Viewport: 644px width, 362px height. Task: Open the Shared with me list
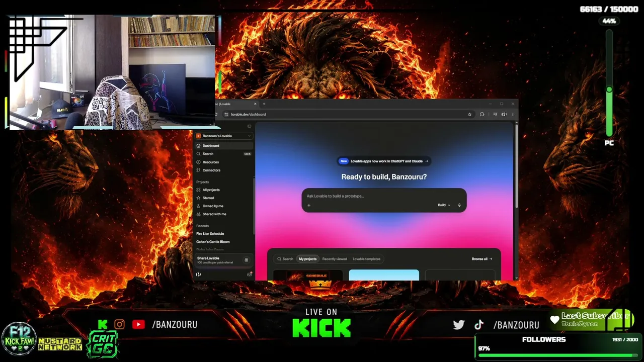point(223,214)
